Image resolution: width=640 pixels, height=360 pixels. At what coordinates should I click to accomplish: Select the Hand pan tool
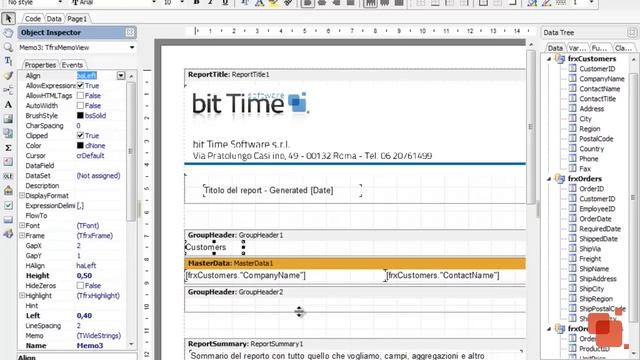[x=8, y=33]
